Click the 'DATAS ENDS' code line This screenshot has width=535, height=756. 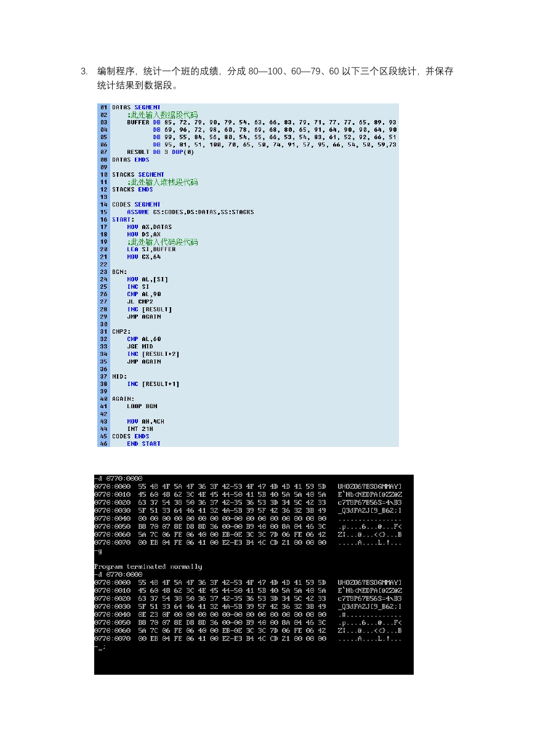pyautogui.click(x=131, y=159)
